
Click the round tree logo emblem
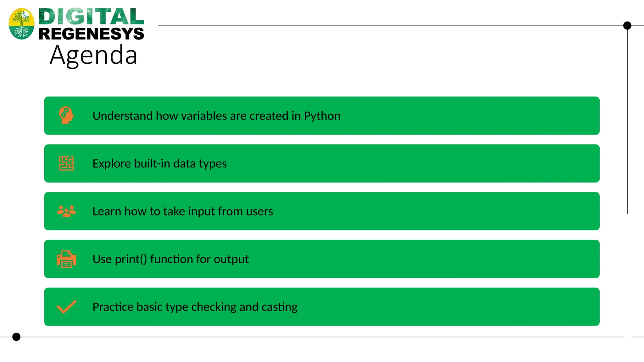[x=21, y=24]
